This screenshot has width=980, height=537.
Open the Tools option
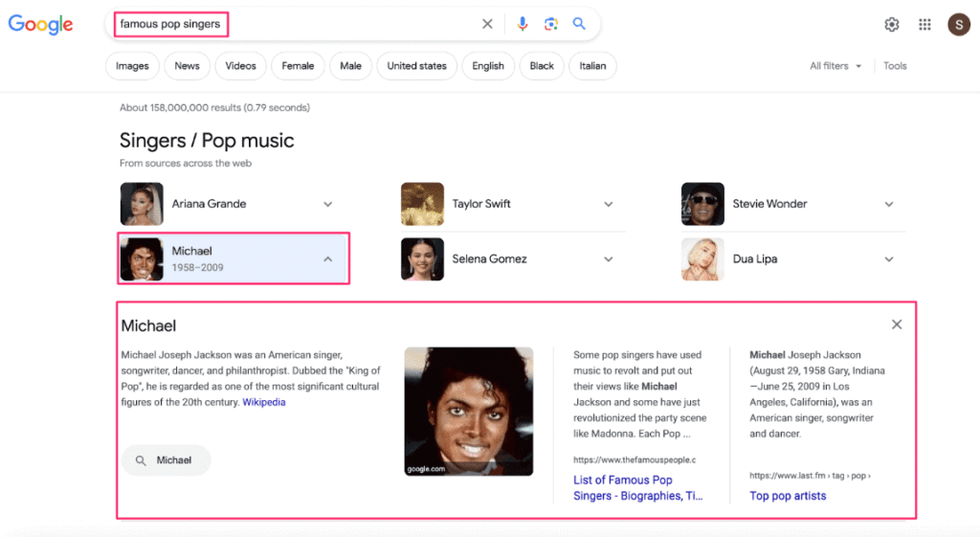895,66
